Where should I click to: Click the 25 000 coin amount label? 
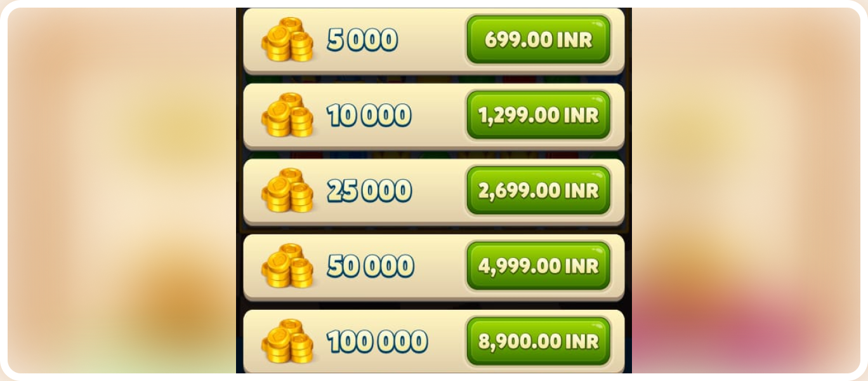[369, 190]
